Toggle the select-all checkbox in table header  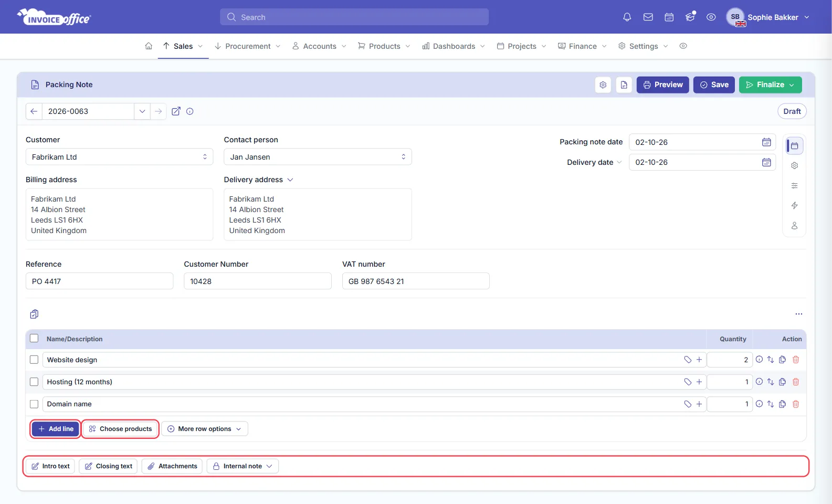[34, 338]
